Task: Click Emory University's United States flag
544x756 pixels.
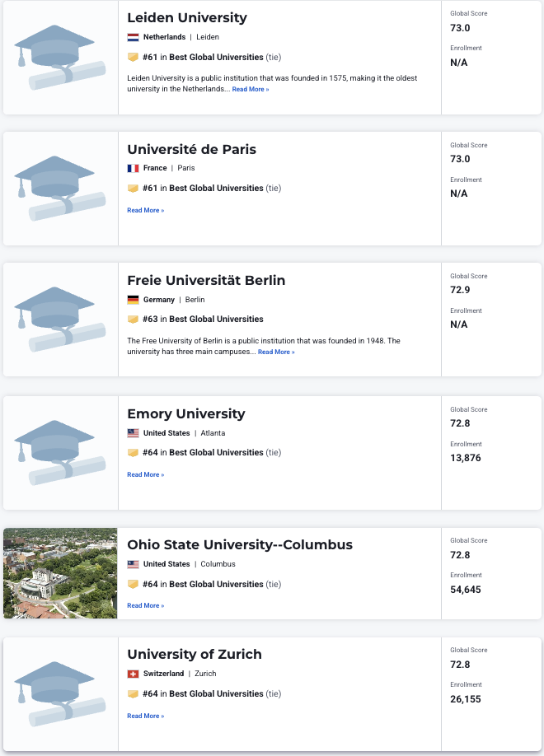Action: pyautogui.click(x=133, y=433)
